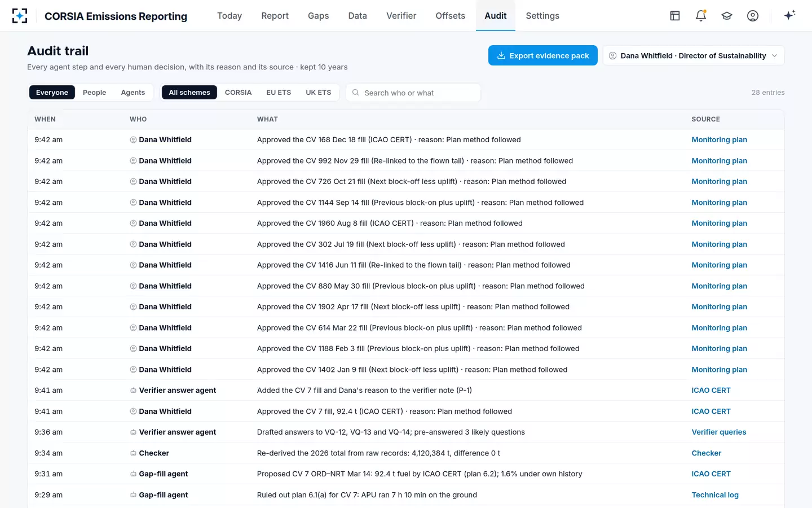The height and width of the screenshot is (508, 812).
Task: Open ICAO CERT link in 9:41 Verifier agent row
Action: [x=711, y=391]
